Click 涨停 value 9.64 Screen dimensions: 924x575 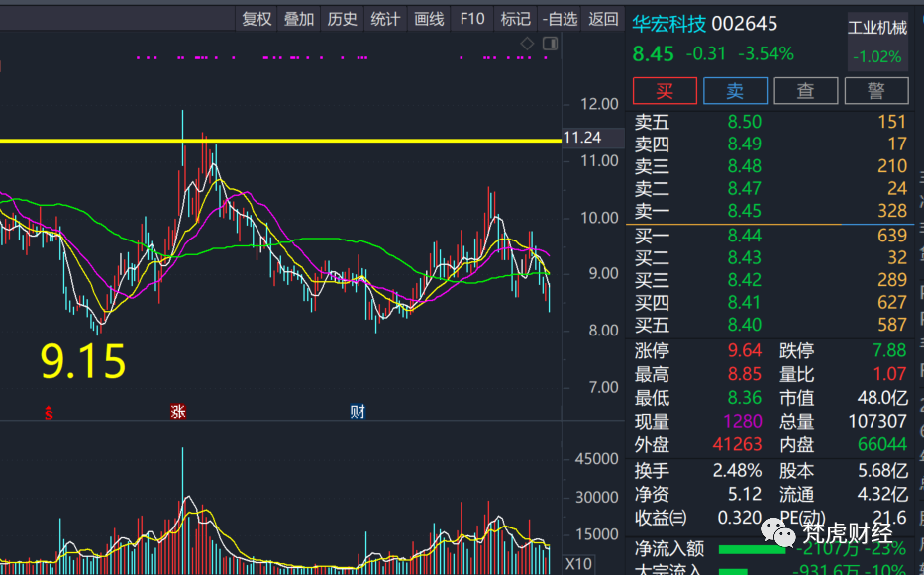point(745,350)
